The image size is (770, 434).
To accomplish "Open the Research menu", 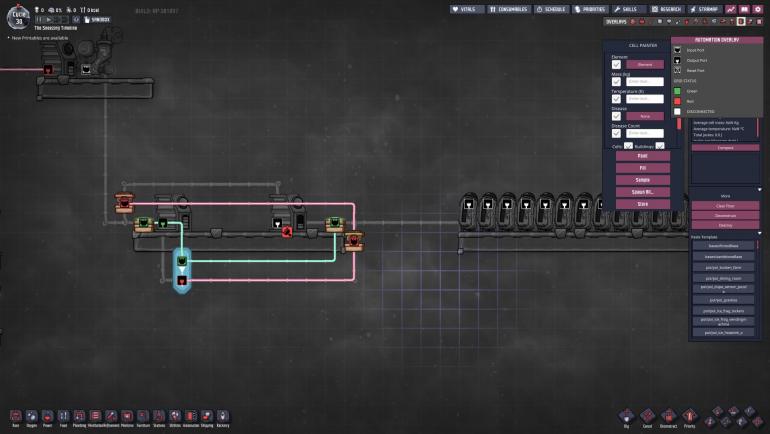I will 670,9.
